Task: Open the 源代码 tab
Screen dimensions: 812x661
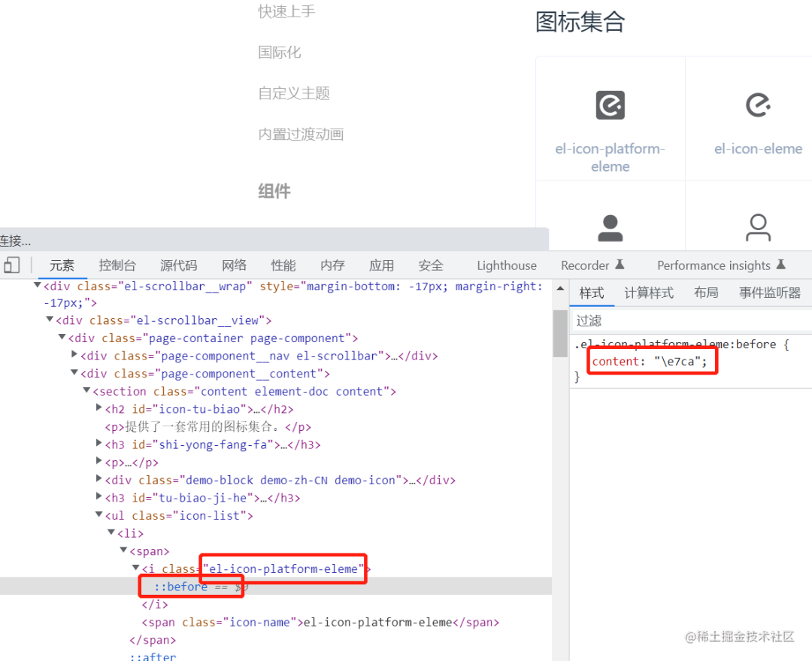Action: (x=179, y=265)
